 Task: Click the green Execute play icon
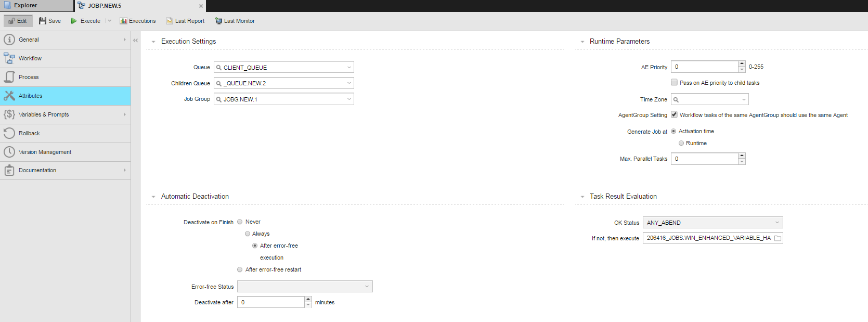coord(74,21)
